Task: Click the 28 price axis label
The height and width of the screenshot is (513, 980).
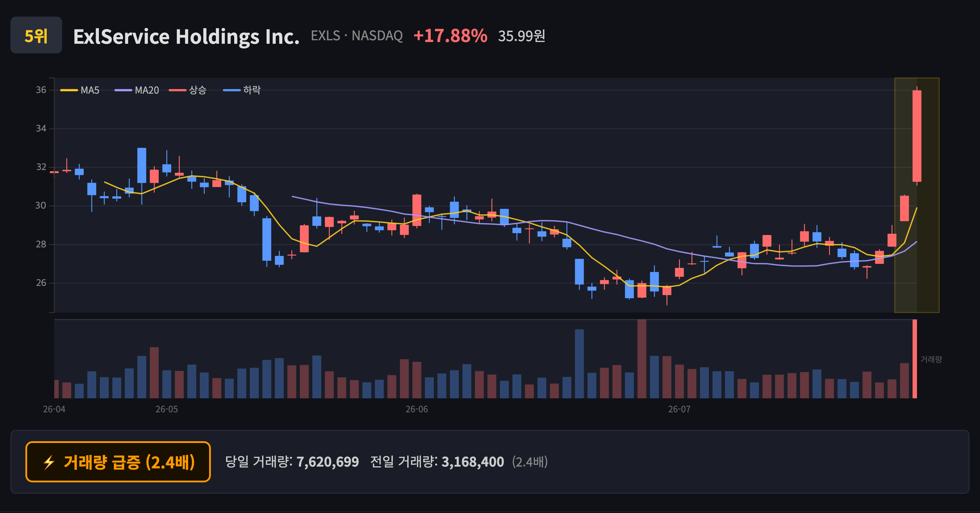Action: [41, 244]
